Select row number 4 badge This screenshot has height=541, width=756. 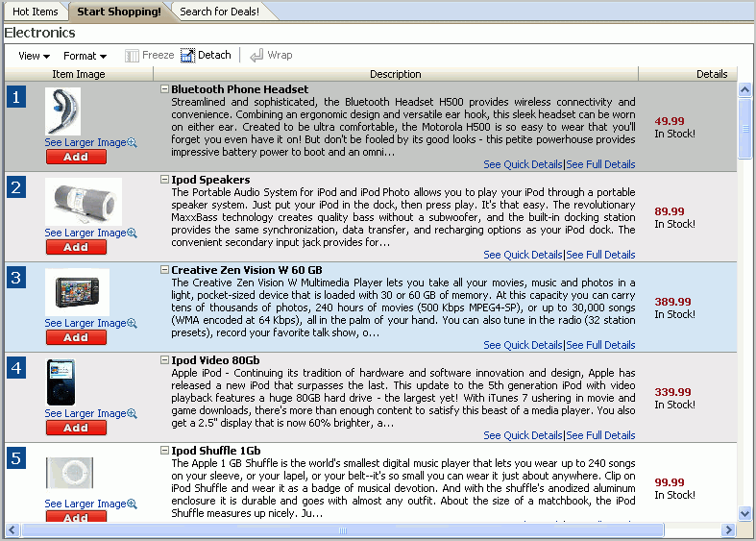click(16, 368)
